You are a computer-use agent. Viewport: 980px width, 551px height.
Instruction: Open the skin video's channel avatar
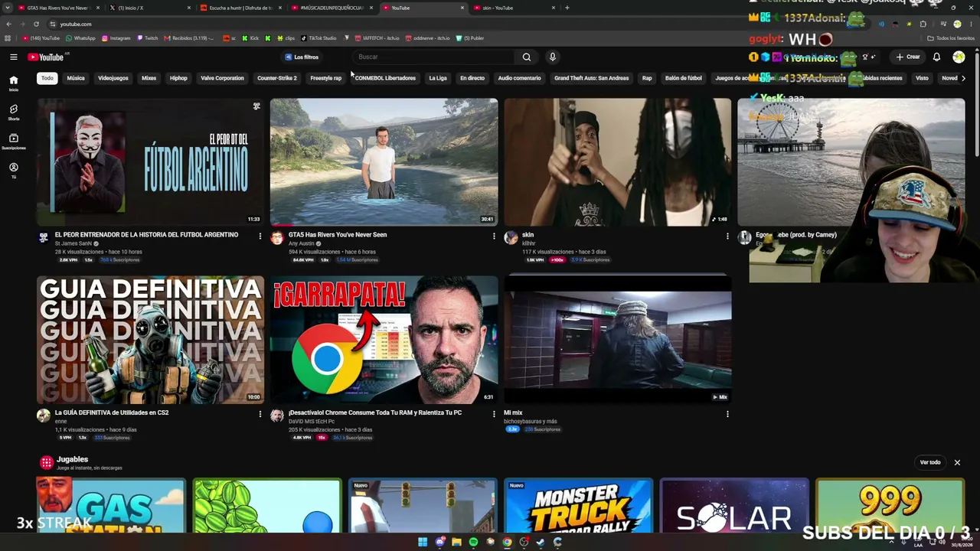[511, 238]
